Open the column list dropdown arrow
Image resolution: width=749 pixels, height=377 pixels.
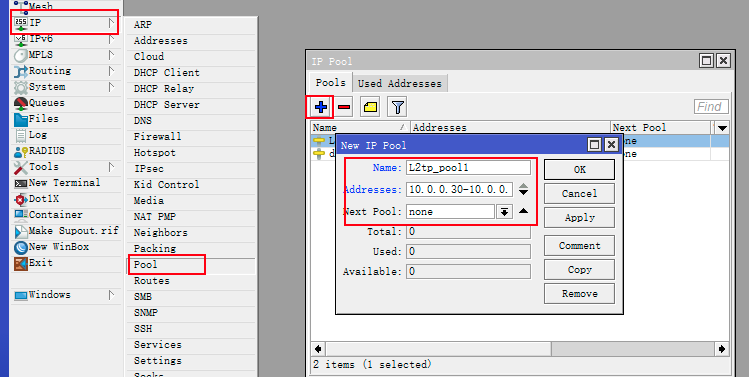pyautogui.click(x=722, y=128)
